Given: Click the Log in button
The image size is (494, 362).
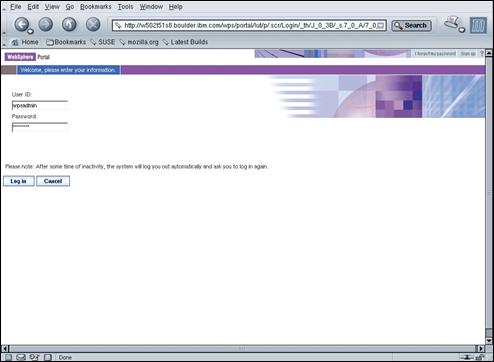Looking at the screenshot, I should (x=19, y=181).
